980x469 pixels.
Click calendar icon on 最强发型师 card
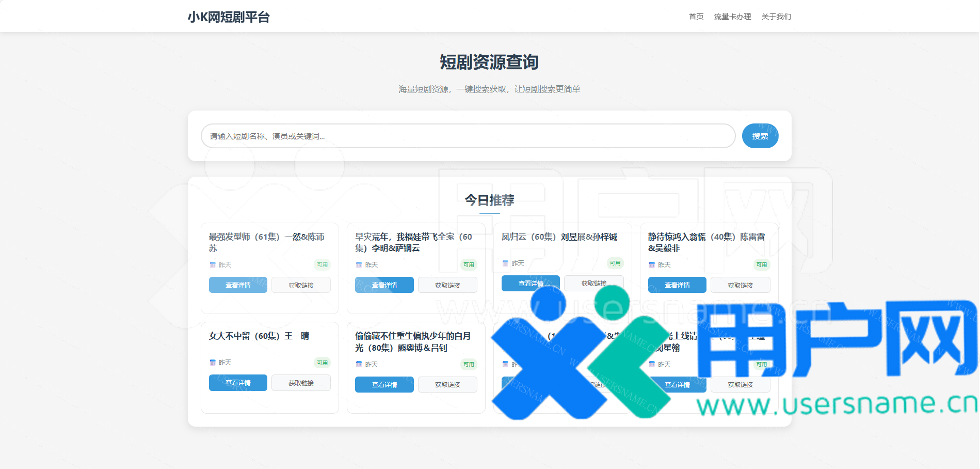coord(213,265)
